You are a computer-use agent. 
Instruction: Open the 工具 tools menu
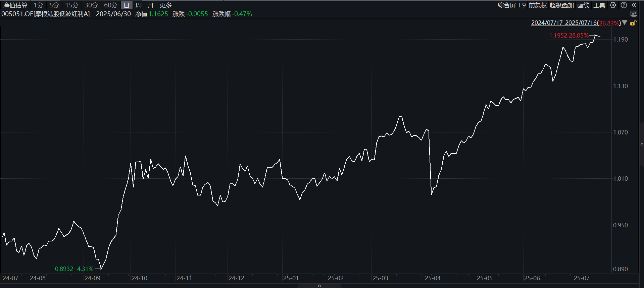click(599, 5)
